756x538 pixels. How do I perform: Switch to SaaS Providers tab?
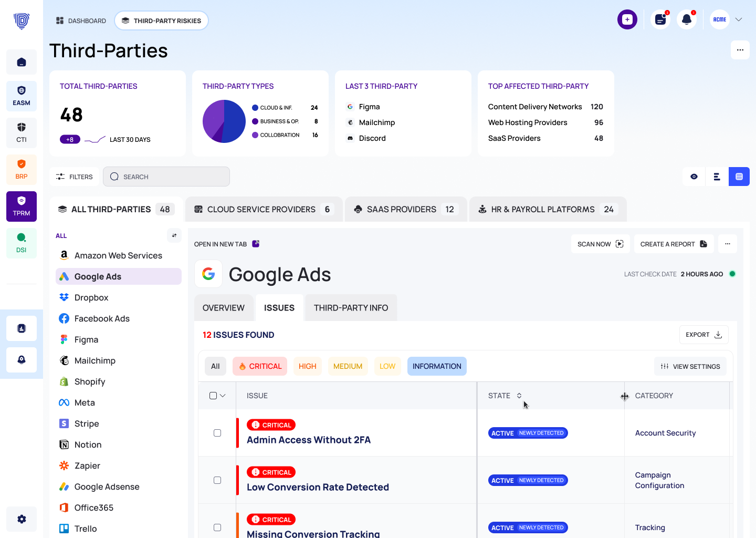click(x=406, y=209)
